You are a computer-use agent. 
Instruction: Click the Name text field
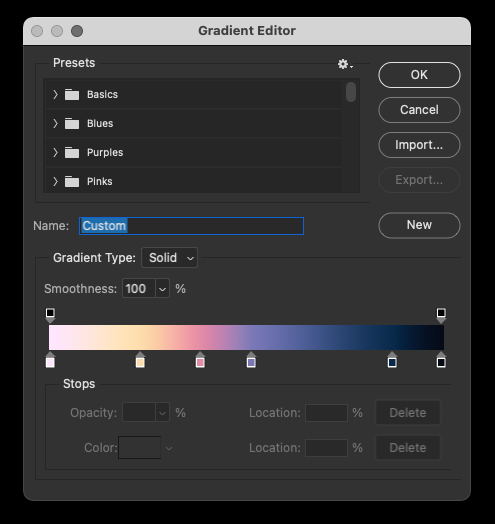pos(192,226)
